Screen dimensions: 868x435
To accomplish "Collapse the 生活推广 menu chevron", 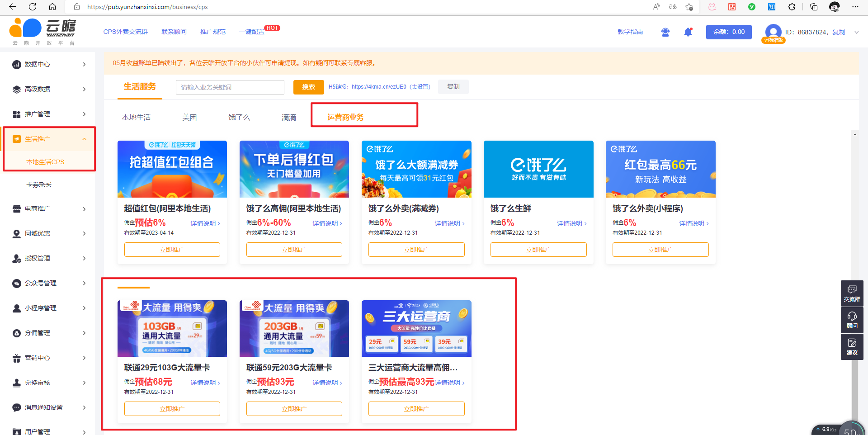I will 84,139.
